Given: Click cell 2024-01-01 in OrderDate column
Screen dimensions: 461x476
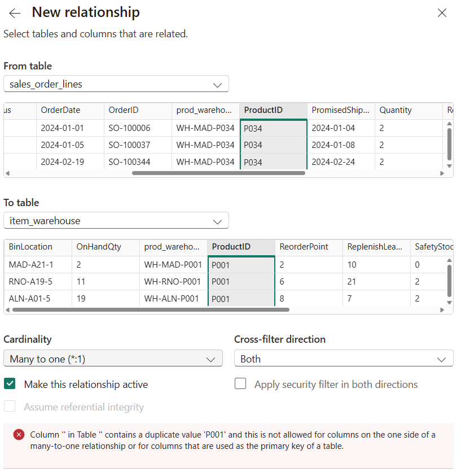Looking at the screenshot, I should (70, 128).
